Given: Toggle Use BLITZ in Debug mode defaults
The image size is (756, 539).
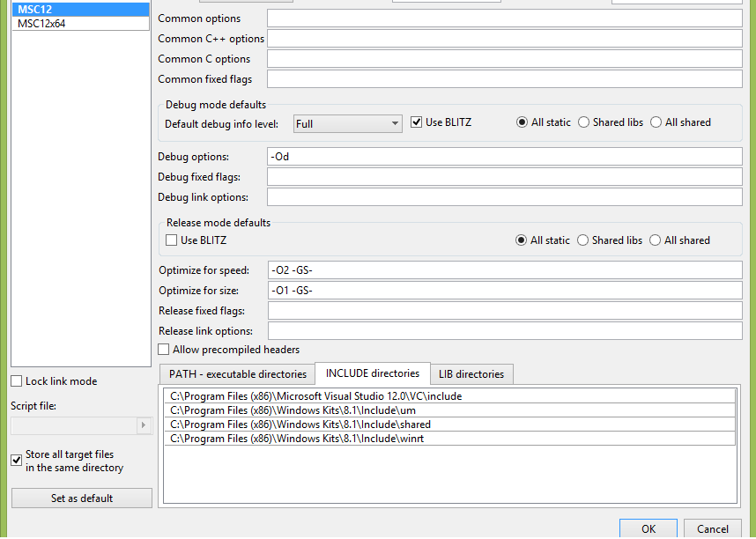Looking at the screenshot, I should (416, 122).
